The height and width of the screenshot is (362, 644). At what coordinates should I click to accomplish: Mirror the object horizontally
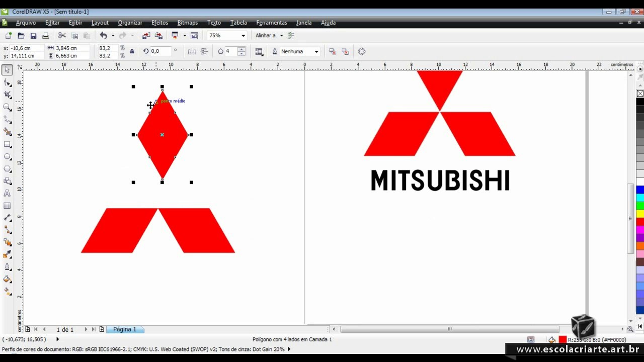pyautogui.click(x=192, y=51)
